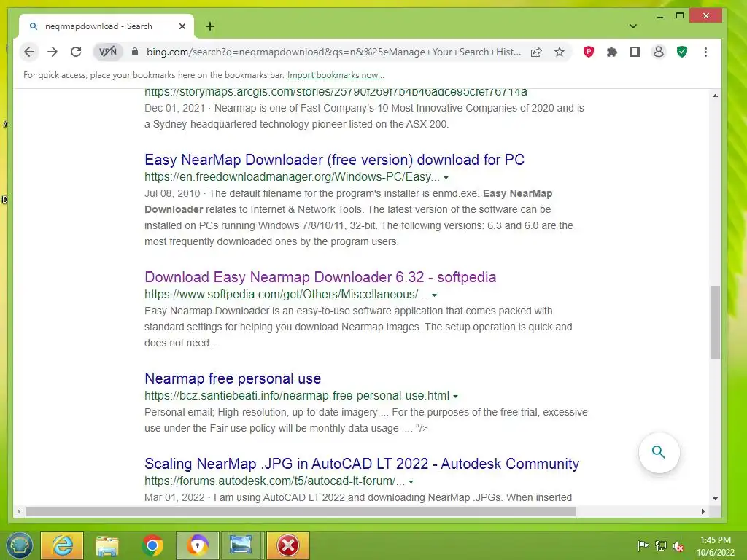Minimize the browser window
This screenshot has width=747, height=560.
point(659,17)
